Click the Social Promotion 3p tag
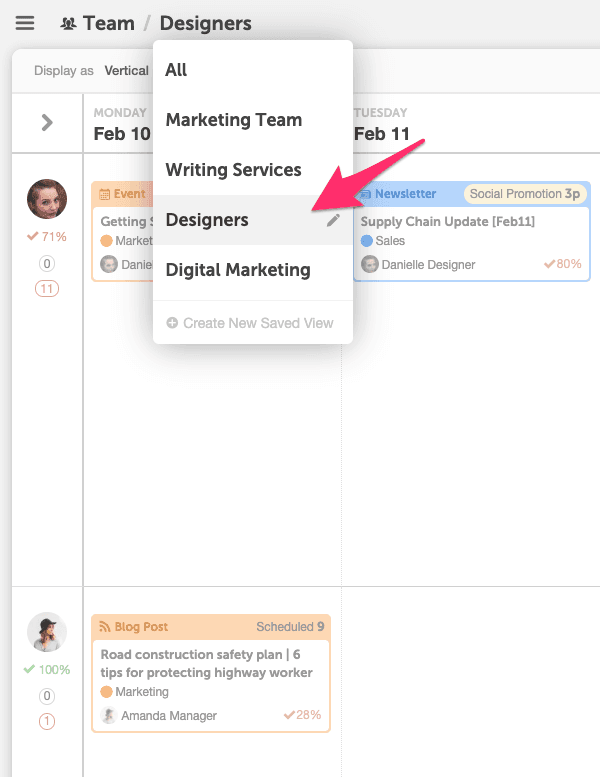The image size is (600, 777). [x=525, y=194]
